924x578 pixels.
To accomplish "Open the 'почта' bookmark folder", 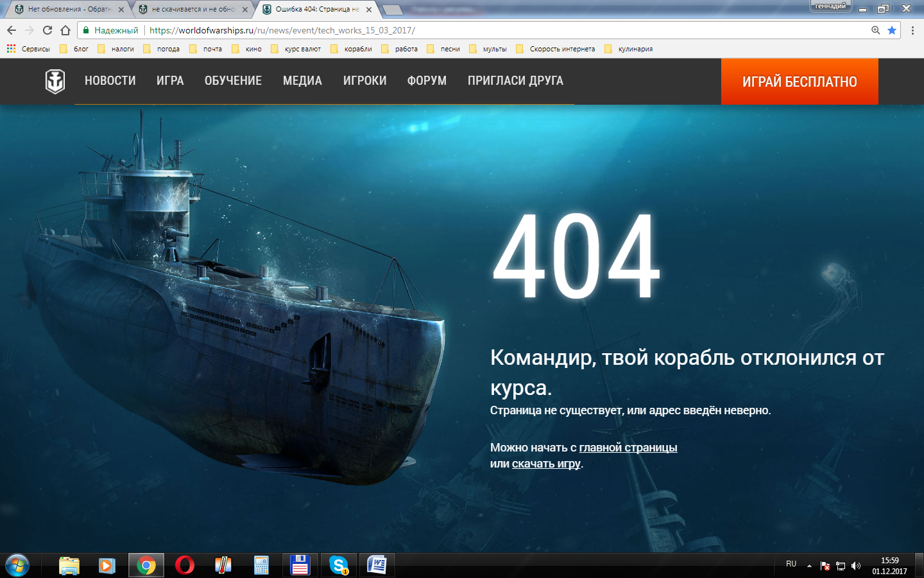I will click(x=205, y=49).
